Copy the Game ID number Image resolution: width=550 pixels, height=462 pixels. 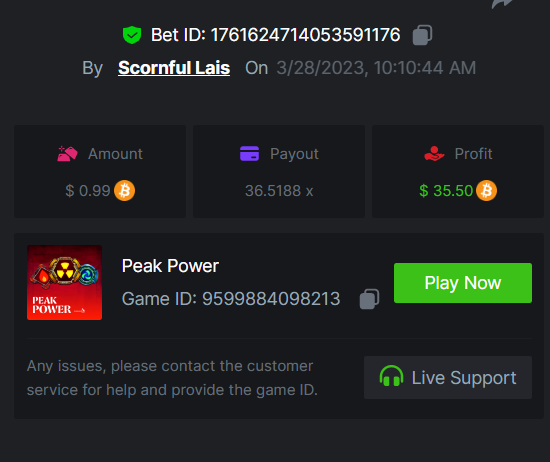(x=369, y=299)
